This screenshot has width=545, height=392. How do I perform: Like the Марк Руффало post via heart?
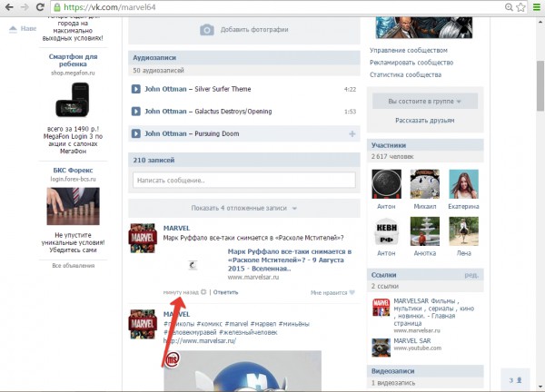click(x=352, y=293)
